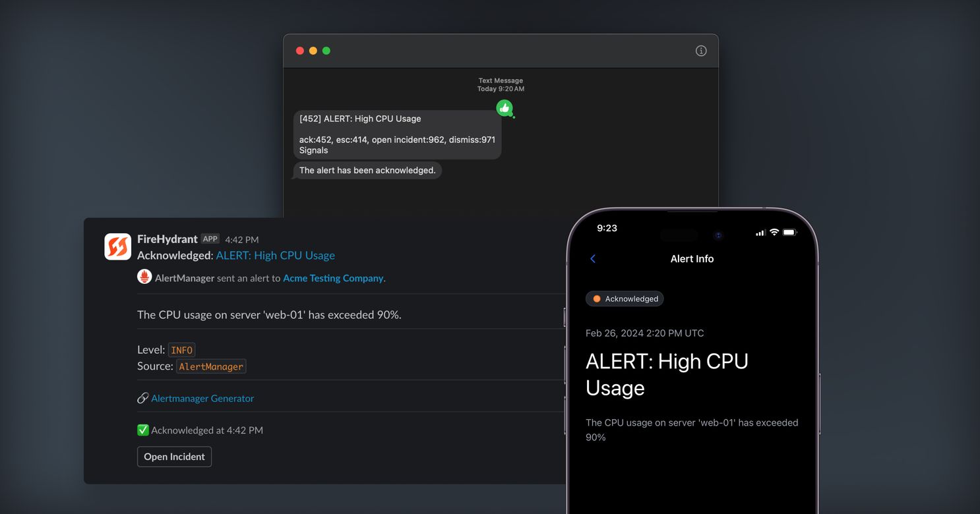Click the CPU usage description in Slack message
This screenshot has width=980, height=514.
pos(269,314)
